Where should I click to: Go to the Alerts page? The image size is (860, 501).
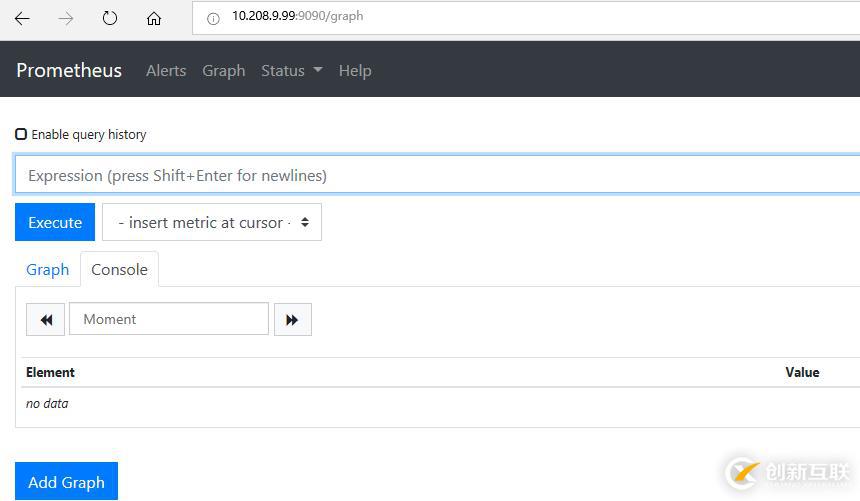pos(166,71)
